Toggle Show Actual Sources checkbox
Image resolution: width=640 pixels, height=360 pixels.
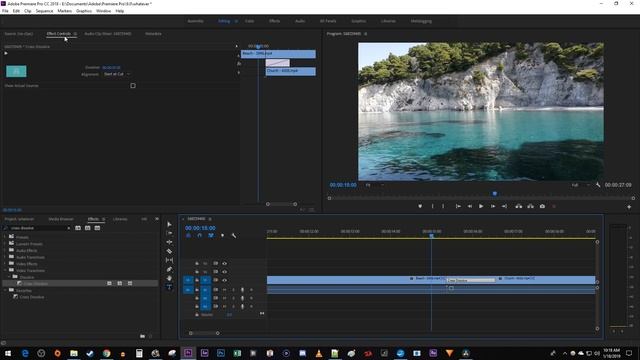click(x=133, y=86)
